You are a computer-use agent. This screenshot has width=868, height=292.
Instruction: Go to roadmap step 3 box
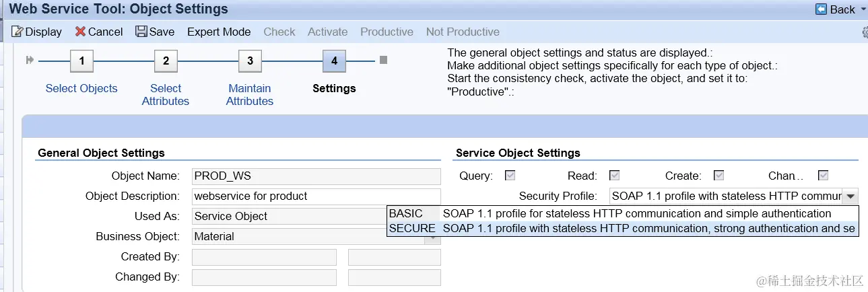coord(250,61)
